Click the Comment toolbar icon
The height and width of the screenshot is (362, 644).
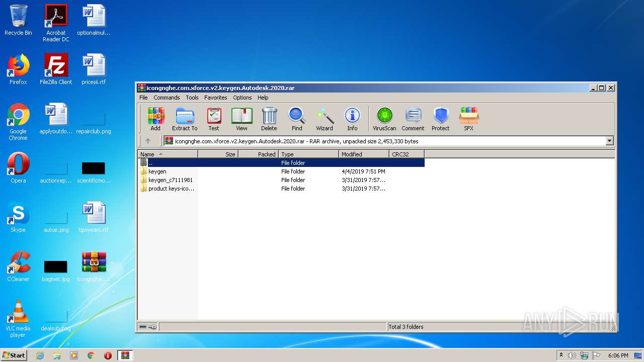pyautogui.click(x=413, y=119)
